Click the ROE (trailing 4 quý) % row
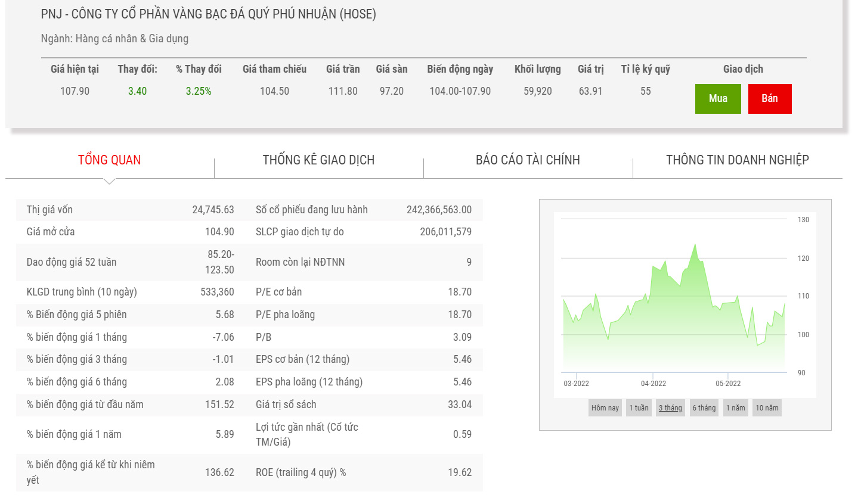Viewport: 861px width, 504px height. coord(301,472)
